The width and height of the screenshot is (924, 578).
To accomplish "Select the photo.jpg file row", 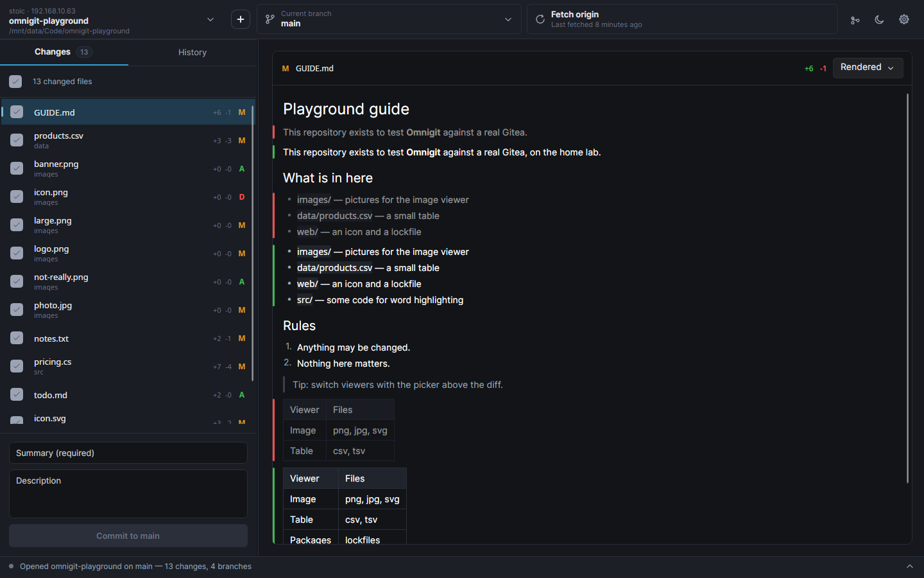I will [x=127, y=310].
